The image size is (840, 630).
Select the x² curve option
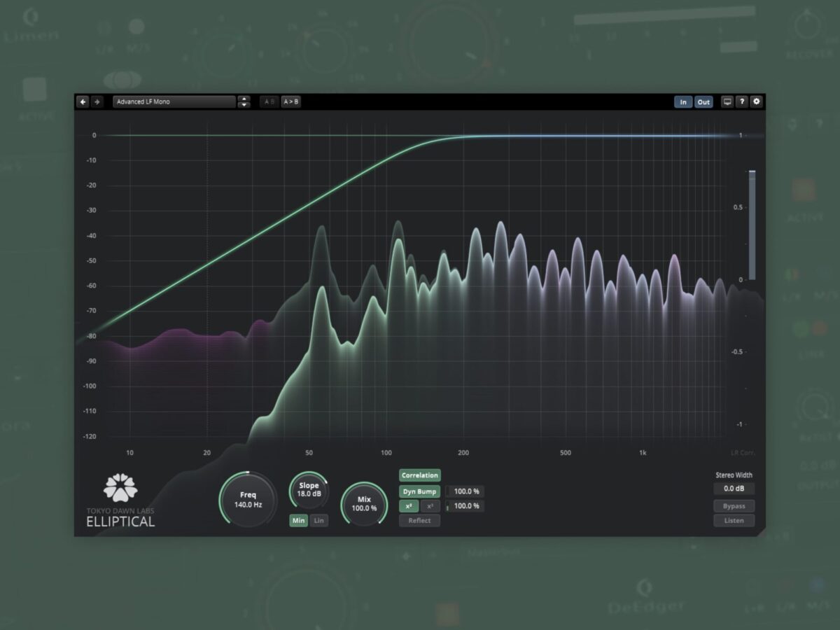coord(409,506)
